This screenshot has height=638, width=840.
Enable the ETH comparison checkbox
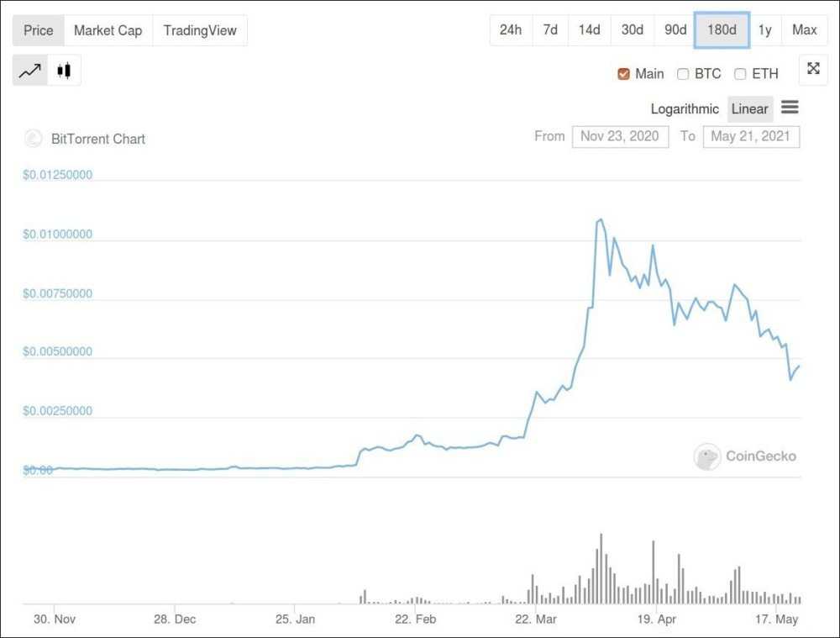740,74
